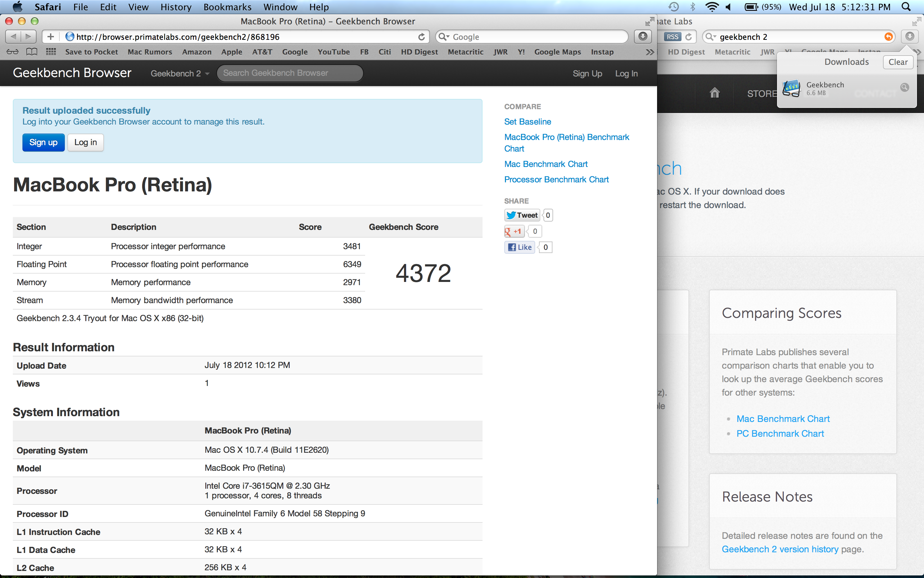Click Log In in Geekbench navbar
The width and height of the screenshot is (924, 578).
click(626, 74)
